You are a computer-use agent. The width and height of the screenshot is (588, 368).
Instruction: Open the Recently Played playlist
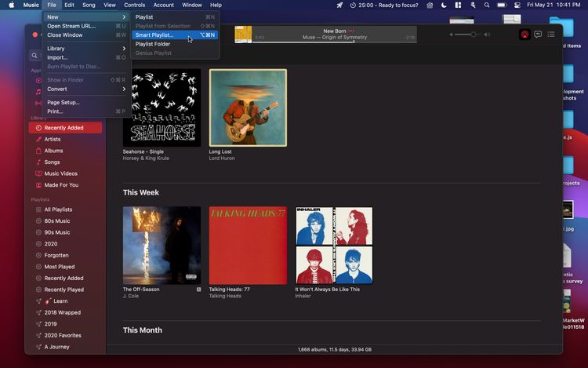click(x=65, y=290)
